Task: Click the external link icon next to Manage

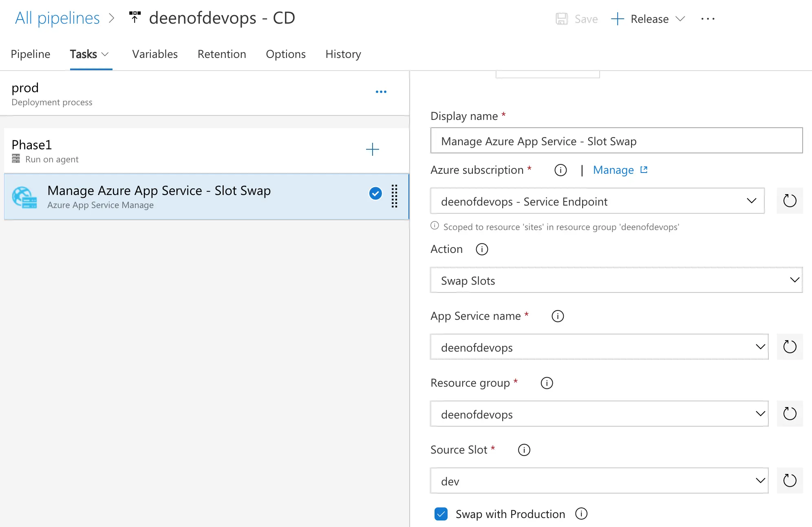Action: (x=644, y=170)
